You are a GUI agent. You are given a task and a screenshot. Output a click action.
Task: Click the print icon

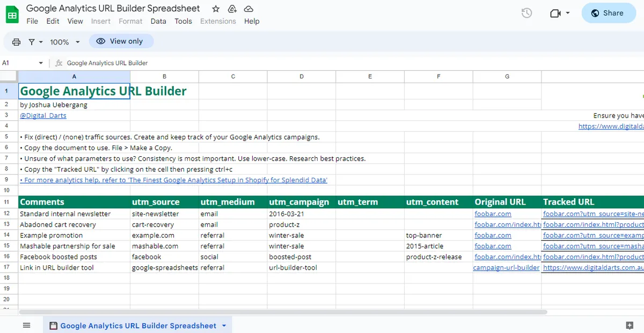coord(16,41)
